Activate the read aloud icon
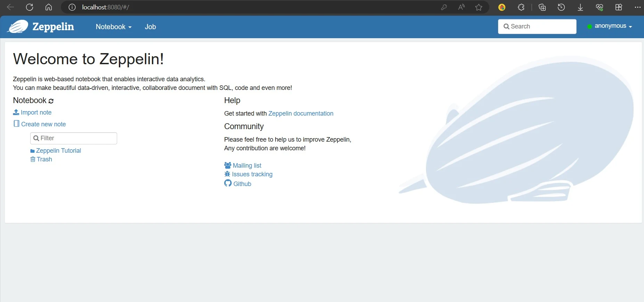 [x=461, y=7]
